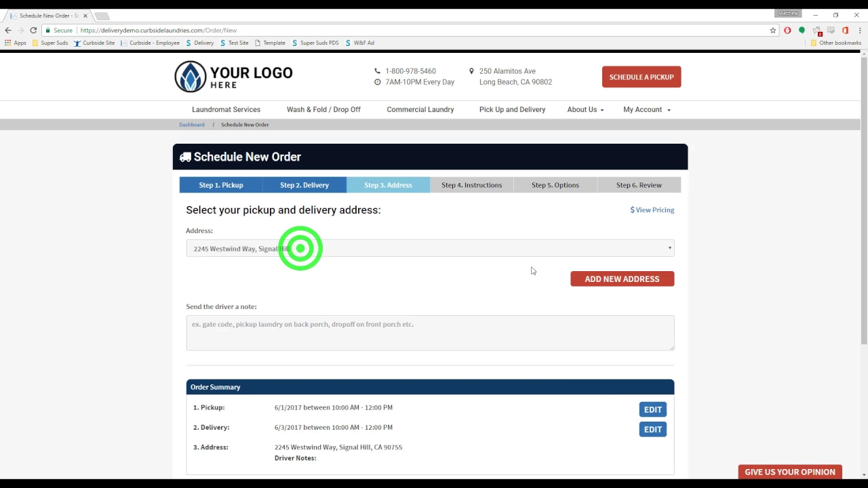Click the orange Office extension icon
This screenshot has height=488, width=868.
coord(845,30)
